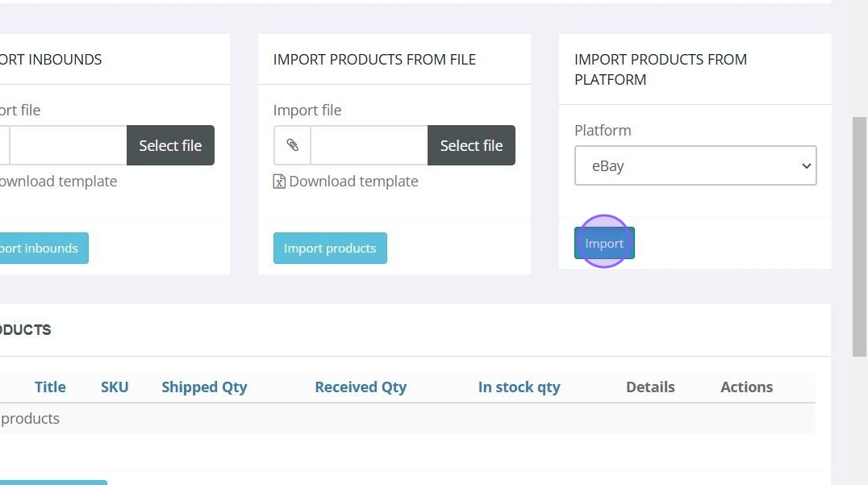Click the inbounds Import file text field
The width and height of the screenshot is (868, 485).
68,145
